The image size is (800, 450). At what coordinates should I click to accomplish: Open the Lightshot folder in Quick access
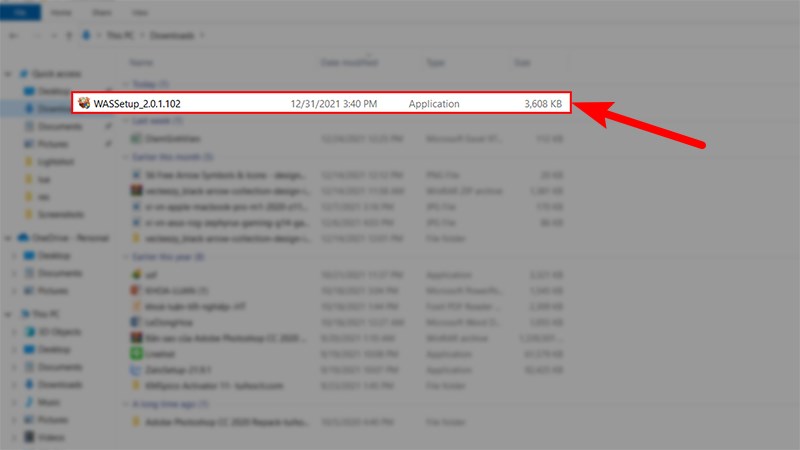pos(56,162)
